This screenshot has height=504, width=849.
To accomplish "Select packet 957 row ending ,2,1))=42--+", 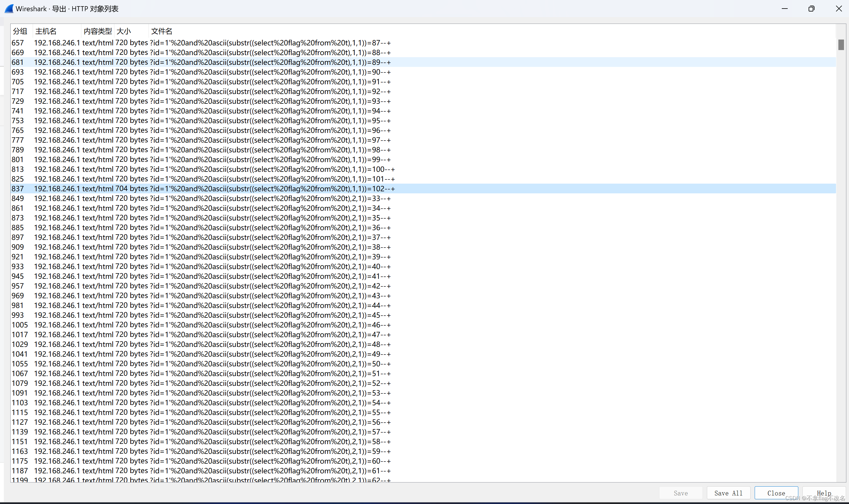I will point(423,286).
